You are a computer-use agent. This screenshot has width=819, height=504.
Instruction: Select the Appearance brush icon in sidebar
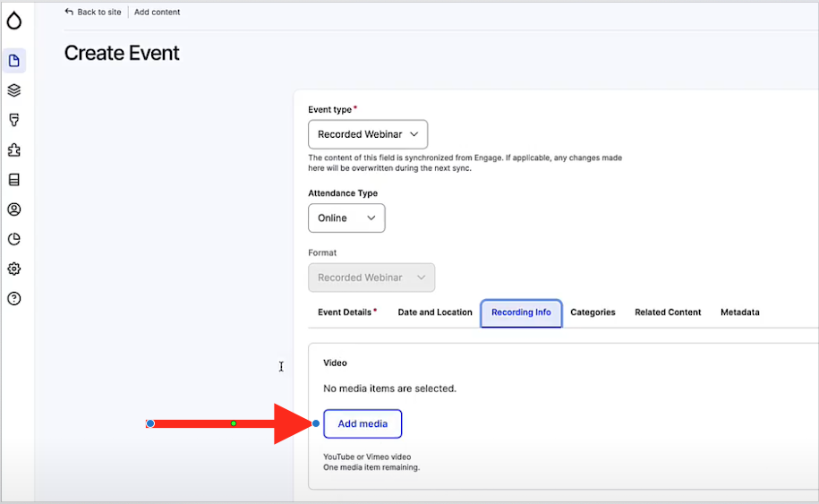click(x=14, y=120)
